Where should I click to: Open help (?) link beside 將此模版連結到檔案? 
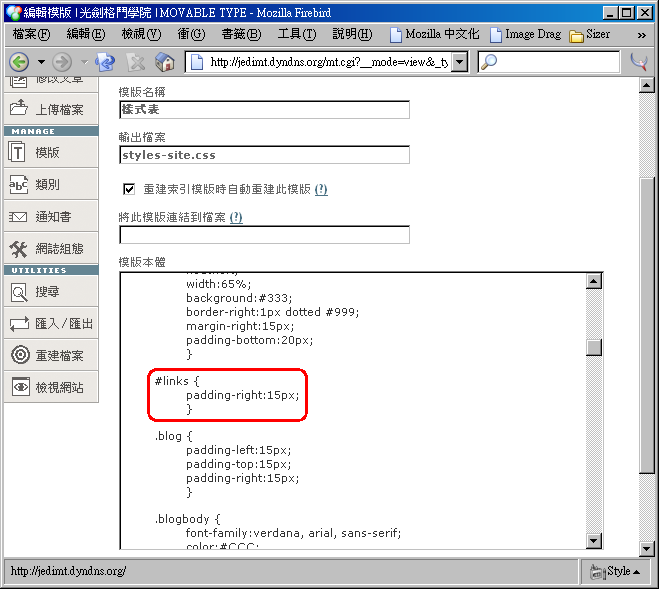point(236,217)
